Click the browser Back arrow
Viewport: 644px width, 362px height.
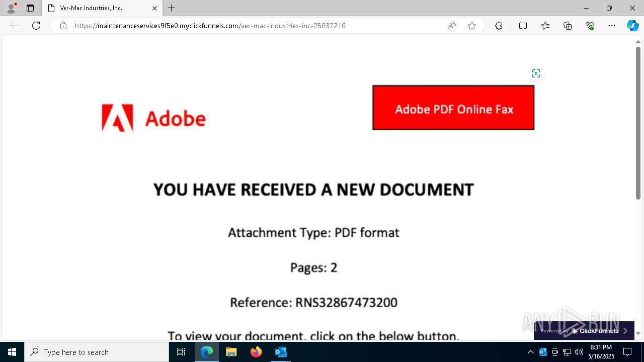point(14,26)
